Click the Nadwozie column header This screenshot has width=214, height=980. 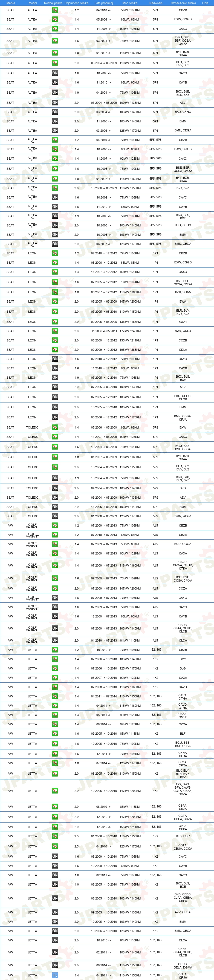click(156, 3)
